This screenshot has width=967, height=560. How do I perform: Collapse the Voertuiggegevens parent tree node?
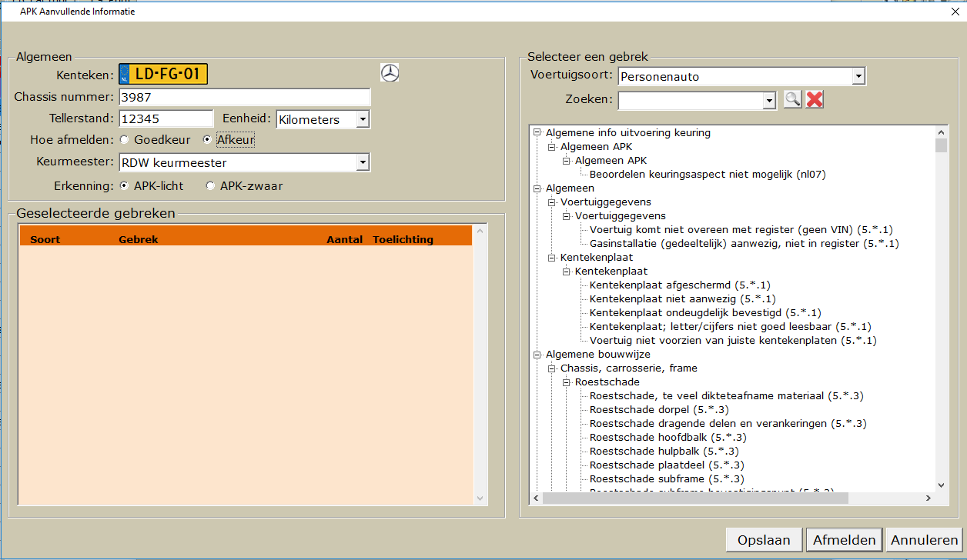point(551,202)
